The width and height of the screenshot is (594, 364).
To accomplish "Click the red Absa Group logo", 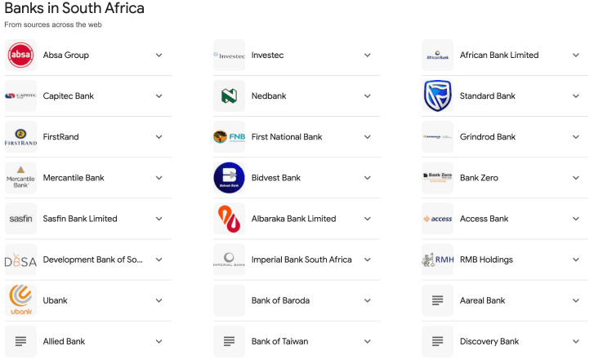I will (21, 55).
